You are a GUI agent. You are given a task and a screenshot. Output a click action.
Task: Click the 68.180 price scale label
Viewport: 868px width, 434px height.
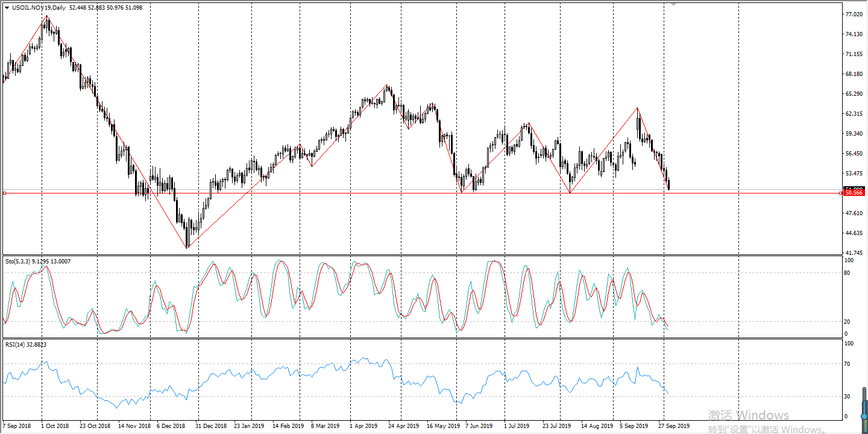tap(854, 74)
